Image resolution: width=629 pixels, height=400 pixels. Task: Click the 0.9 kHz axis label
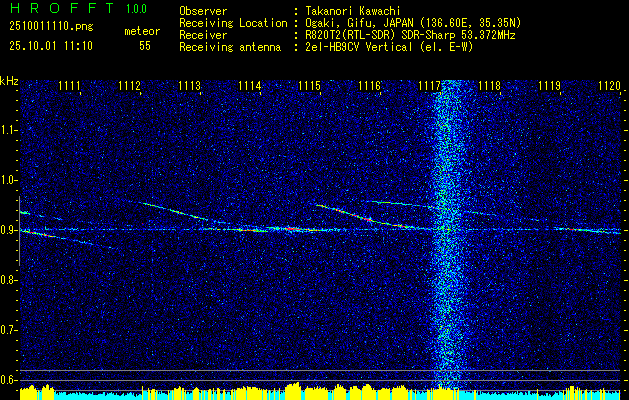(x=8, y=230)
